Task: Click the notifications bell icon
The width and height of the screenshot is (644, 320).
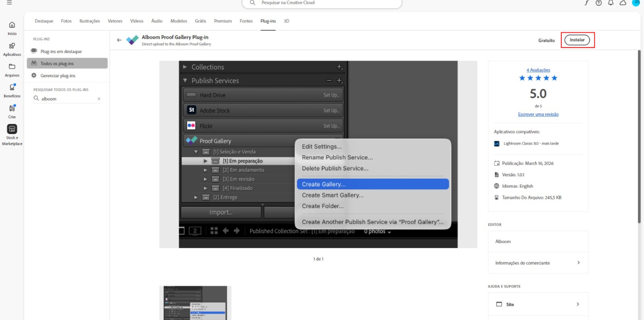Action: (x=610, y=3)
